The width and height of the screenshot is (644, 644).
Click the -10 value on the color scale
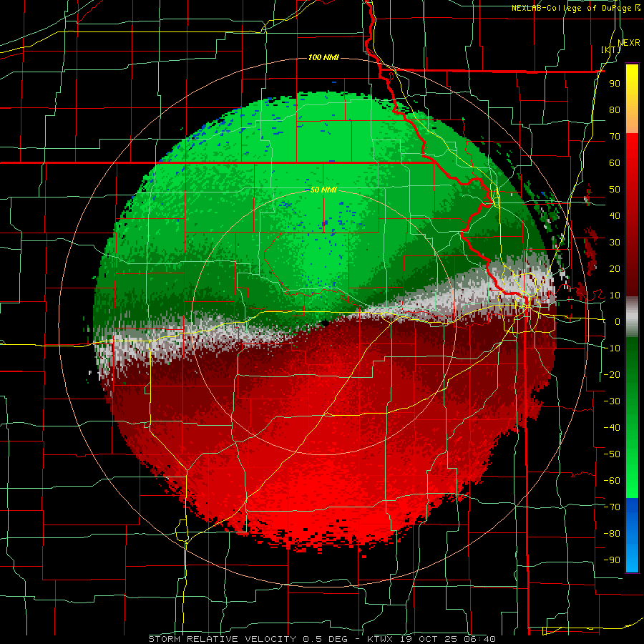(x=612, y=348)
